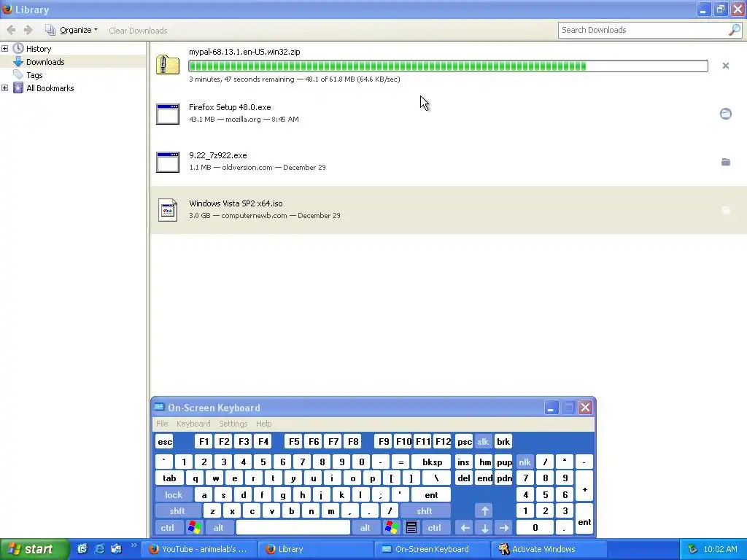Image resolution: width=747 pixels, height=560 pixels.
Task: Click the spacebar on On-Screen Keyboard
Action: (x=293, y=527)
